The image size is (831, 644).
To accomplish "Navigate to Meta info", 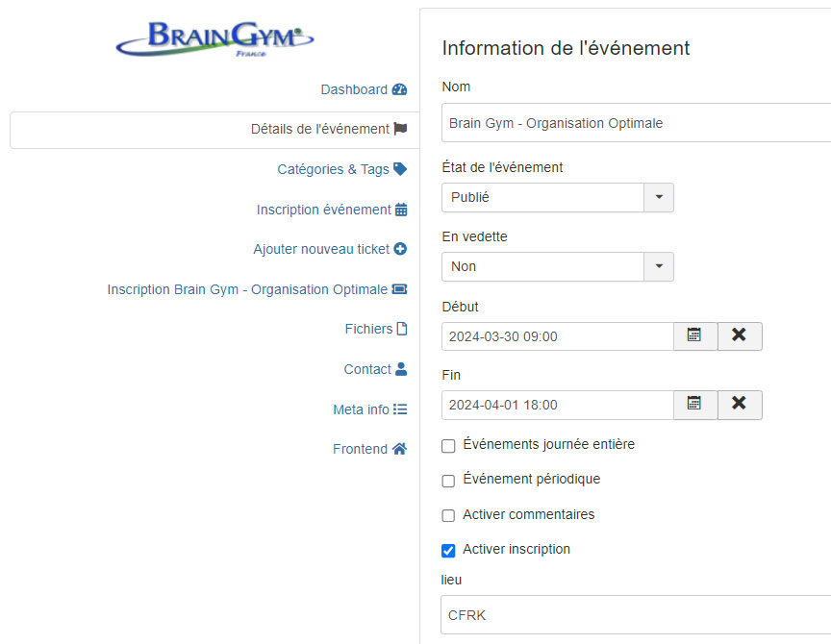I will tap(370, 409).
